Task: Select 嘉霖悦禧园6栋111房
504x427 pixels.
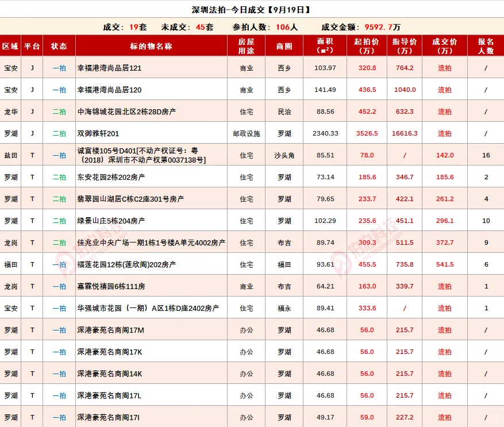Action: (111, 287)
